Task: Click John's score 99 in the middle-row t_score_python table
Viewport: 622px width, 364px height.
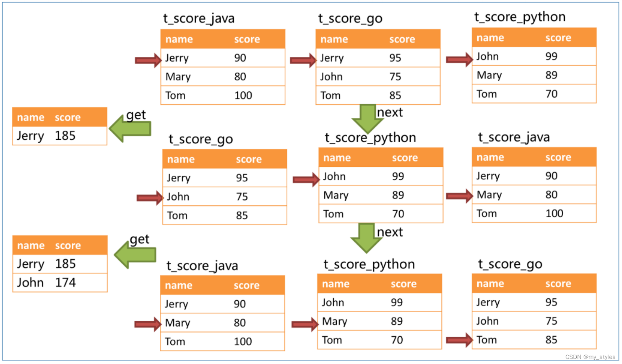Action: click(x=398, y=176)
